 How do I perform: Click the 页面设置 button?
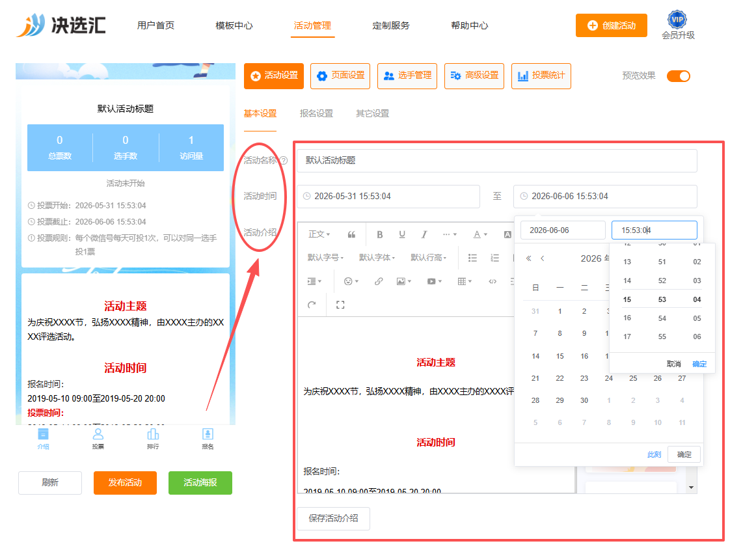(340, 76)
